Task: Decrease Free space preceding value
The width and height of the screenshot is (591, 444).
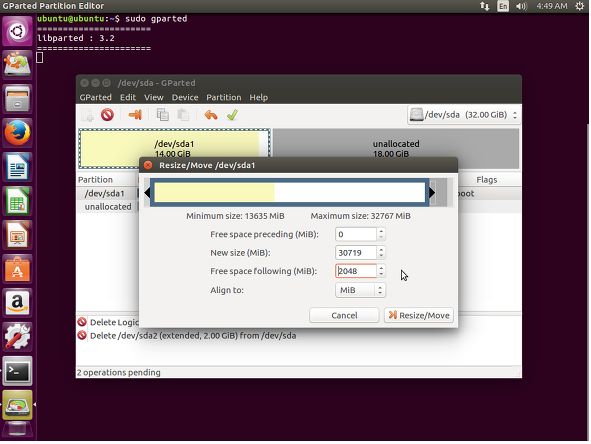Action: point(381,237)
